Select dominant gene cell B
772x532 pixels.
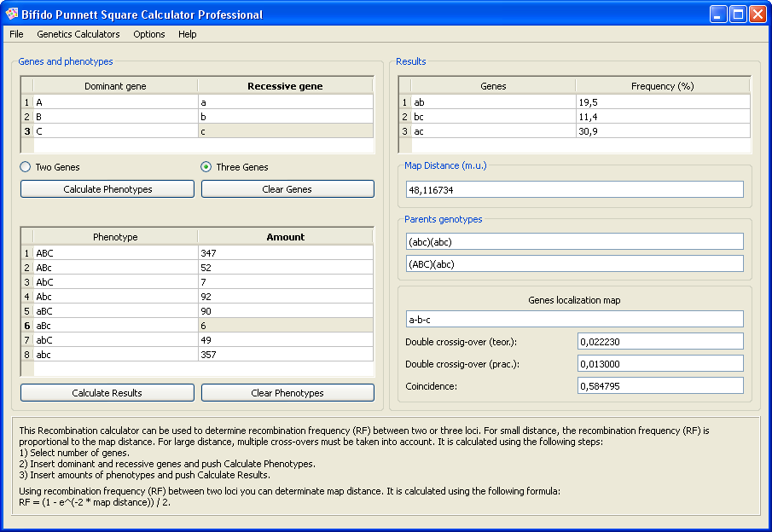(x=116, y=117)
